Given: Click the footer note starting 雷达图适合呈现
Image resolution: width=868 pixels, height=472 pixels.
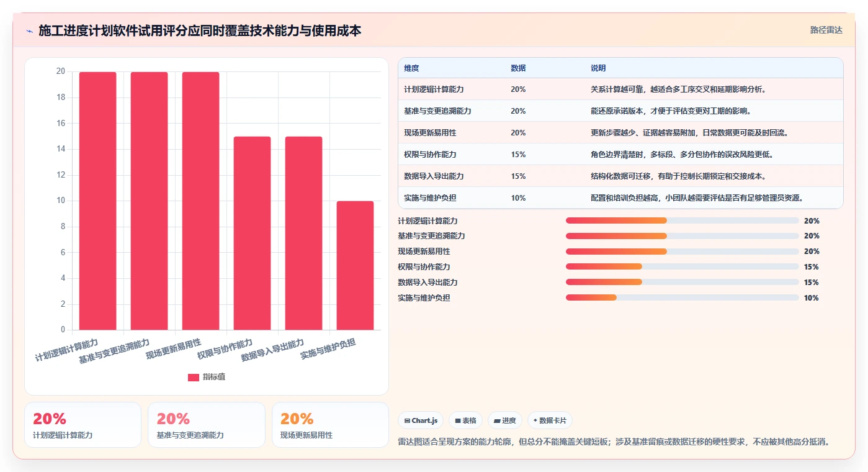Looking at the screenshot, I should [x=614, y=442].
